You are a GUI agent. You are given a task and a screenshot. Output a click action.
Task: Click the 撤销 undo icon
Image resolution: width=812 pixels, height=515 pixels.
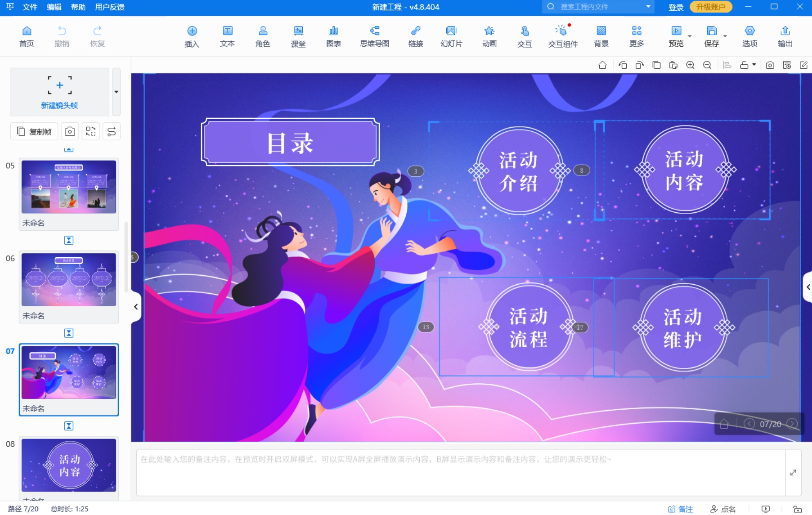[62, 36]
